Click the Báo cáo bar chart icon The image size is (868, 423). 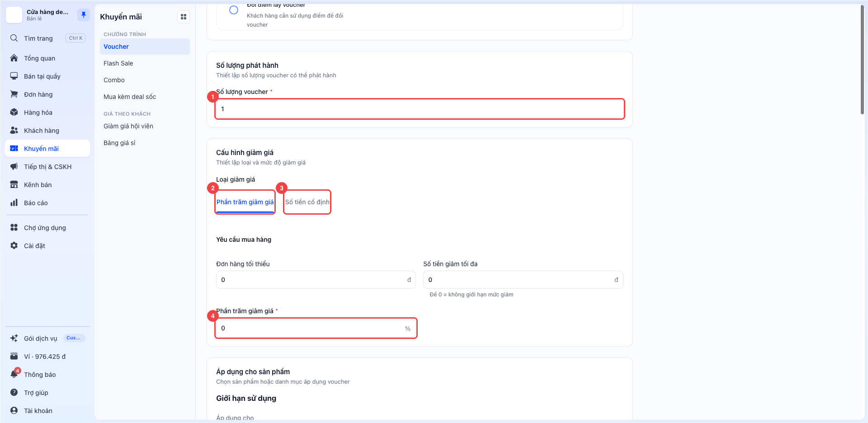(14, 202)
